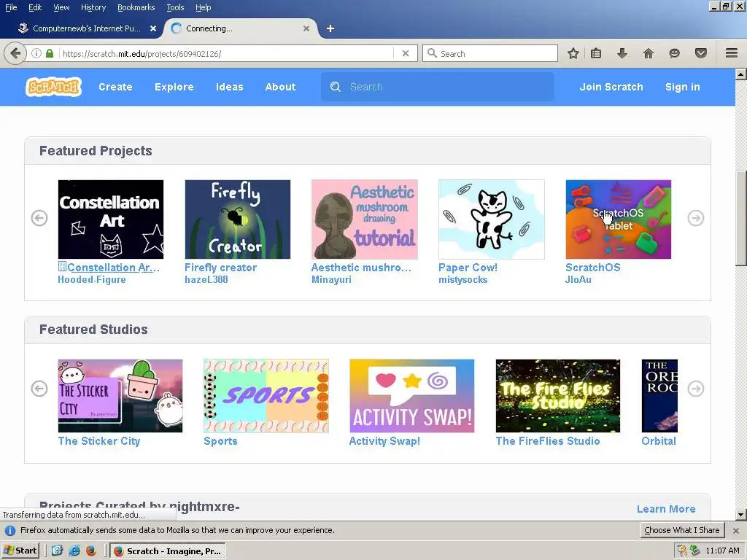This screenshot has height=560, width=747.
Task: Go to the Firefox Home icon
Action: (x=649, y=53)
